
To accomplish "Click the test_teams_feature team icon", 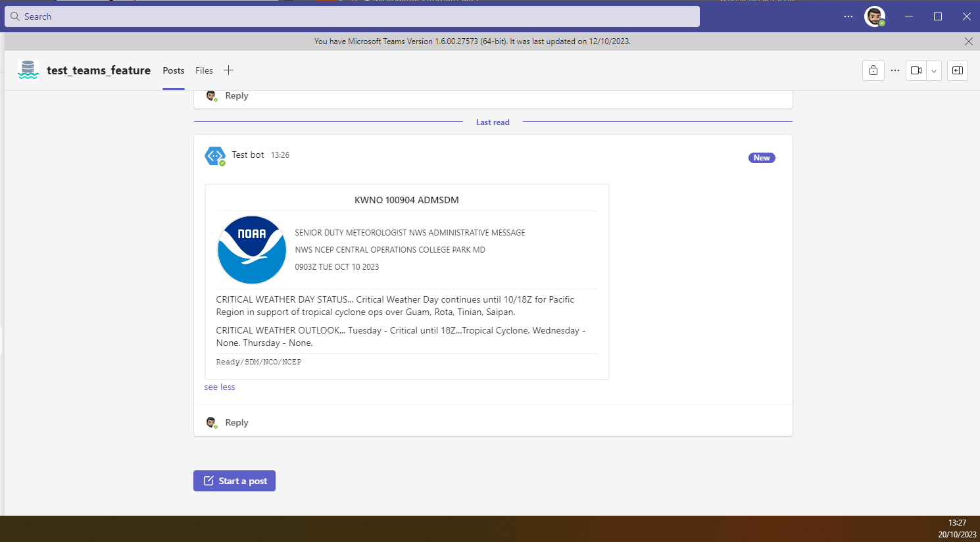I will pos(28,70).
